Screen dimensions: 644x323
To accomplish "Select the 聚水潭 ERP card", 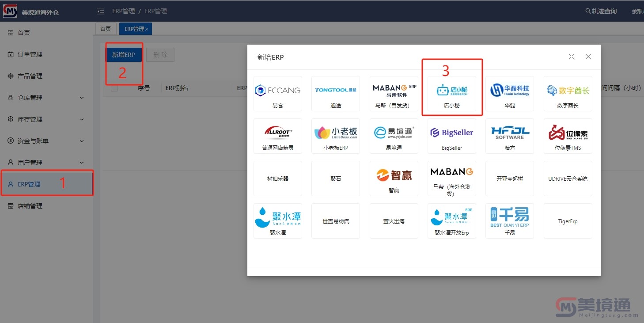I will (x=278, y=221).
